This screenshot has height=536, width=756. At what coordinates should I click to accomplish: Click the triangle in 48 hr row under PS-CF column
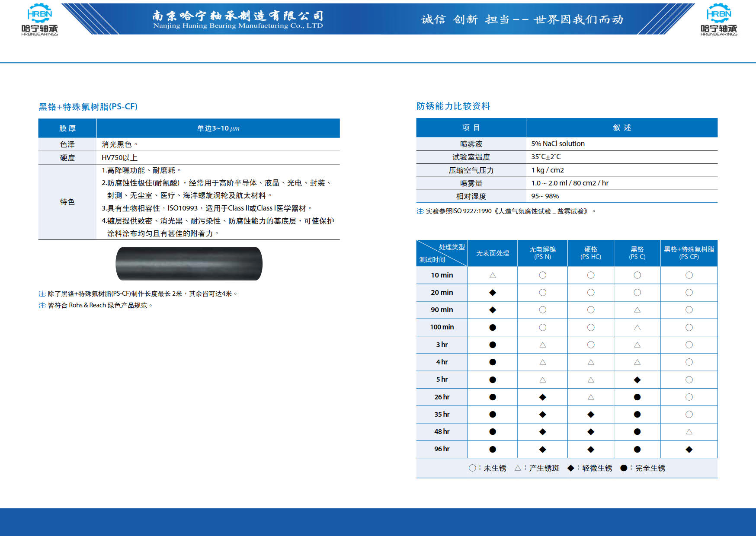tap(689, 431)
